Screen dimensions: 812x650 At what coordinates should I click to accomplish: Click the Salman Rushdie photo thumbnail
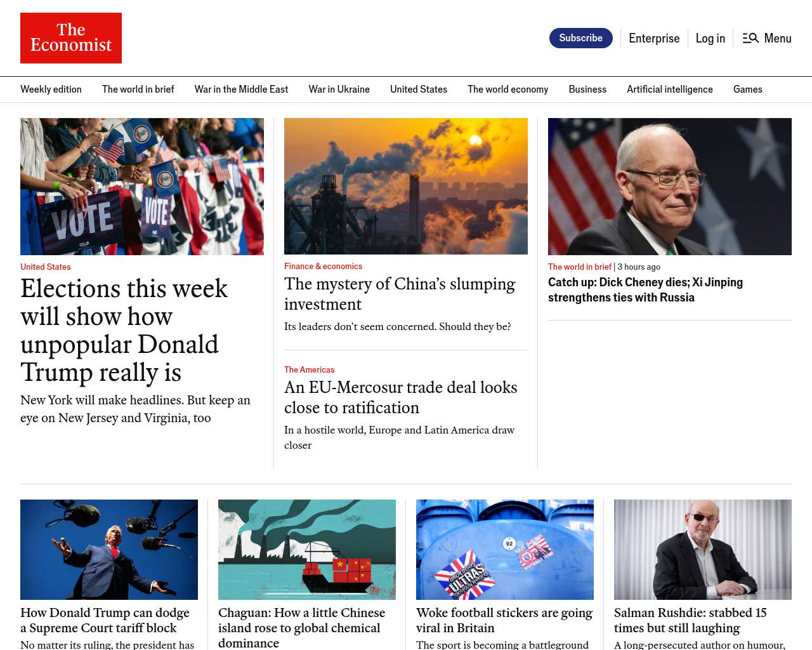[703, 550]
